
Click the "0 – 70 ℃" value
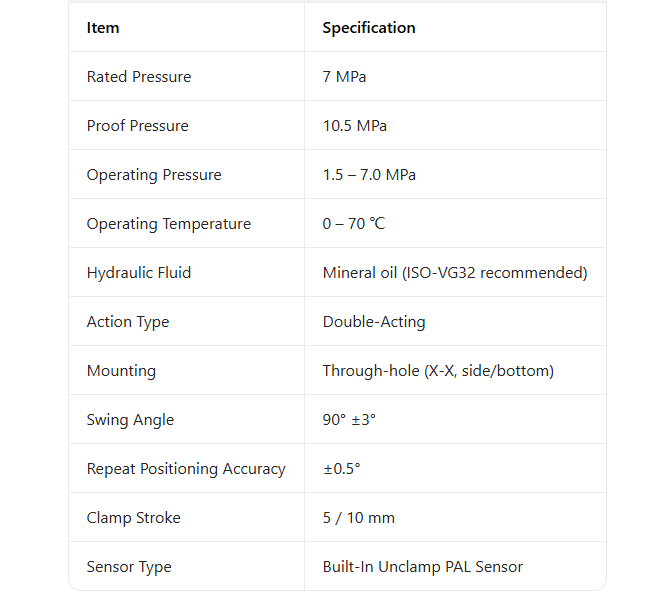point(353,224)
